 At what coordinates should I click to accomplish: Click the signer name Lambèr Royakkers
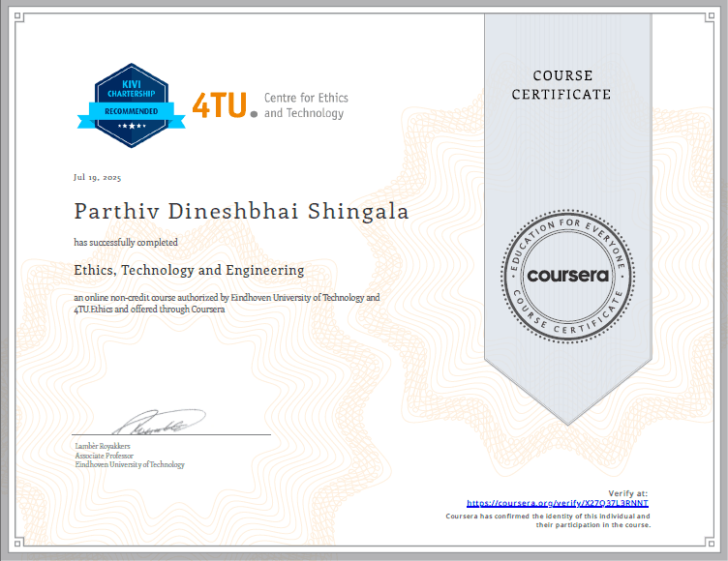coord(103,446)
